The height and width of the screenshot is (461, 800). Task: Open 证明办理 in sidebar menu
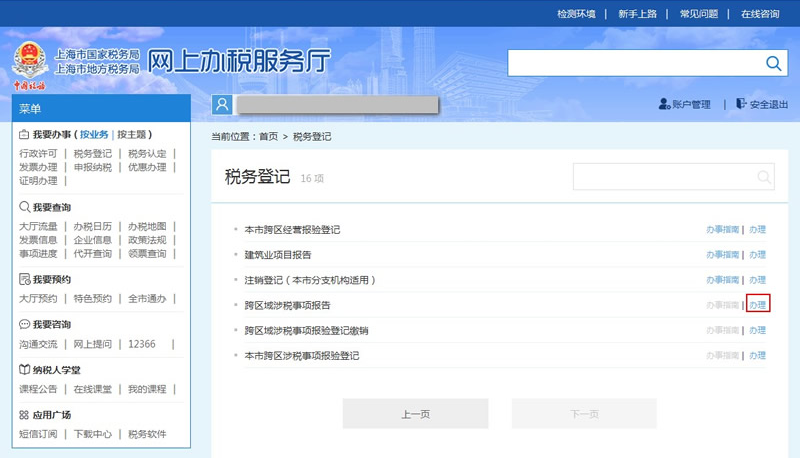[x=38, y=181]
